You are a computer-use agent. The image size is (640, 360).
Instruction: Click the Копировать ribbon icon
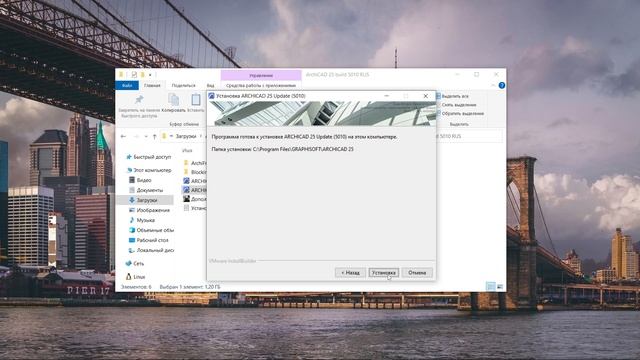click(173, 99)
